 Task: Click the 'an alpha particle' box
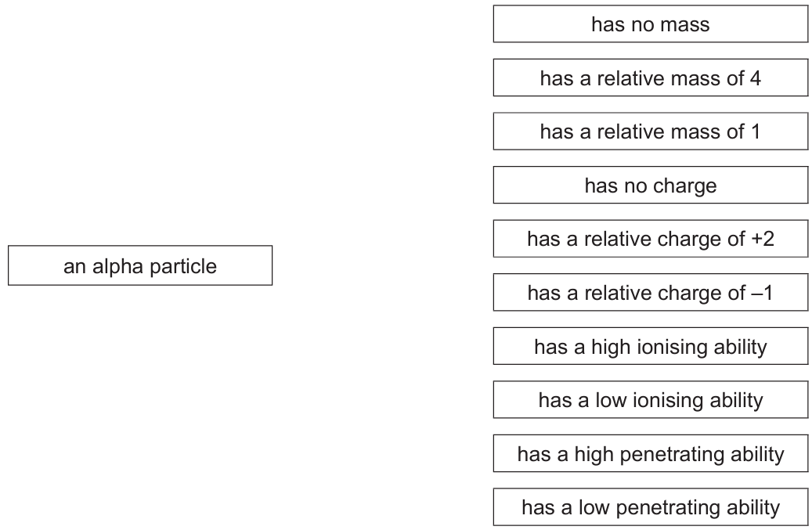click(140, 265)
